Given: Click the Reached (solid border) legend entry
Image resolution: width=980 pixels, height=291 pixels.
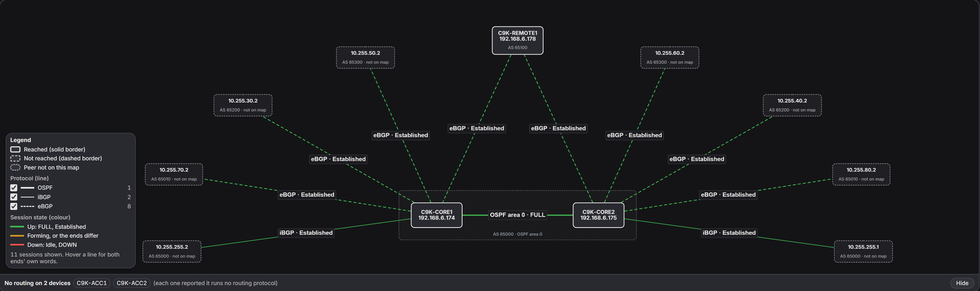Looking at the screenshot, I should tap(48, 149).
